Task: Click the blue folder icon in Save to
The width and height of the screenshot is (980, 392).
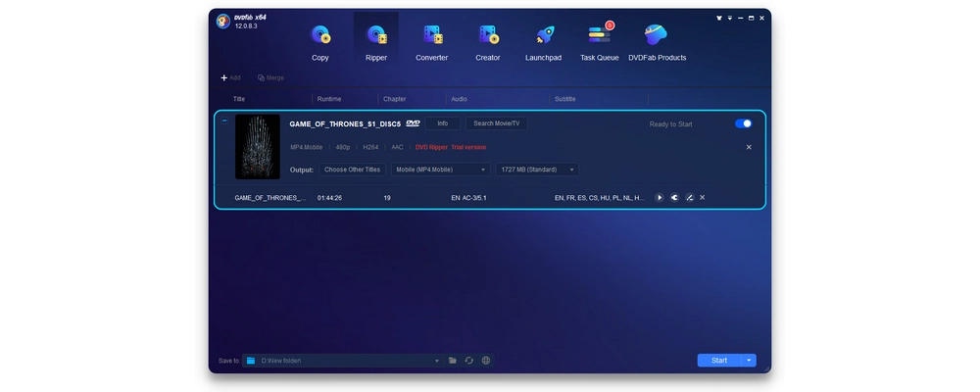Action: coord(251,361)
